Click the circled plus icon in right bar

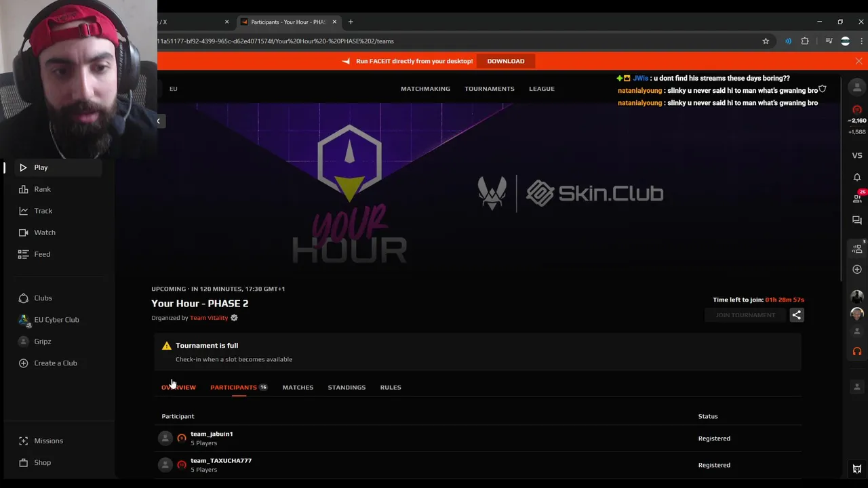pos(857,269)
